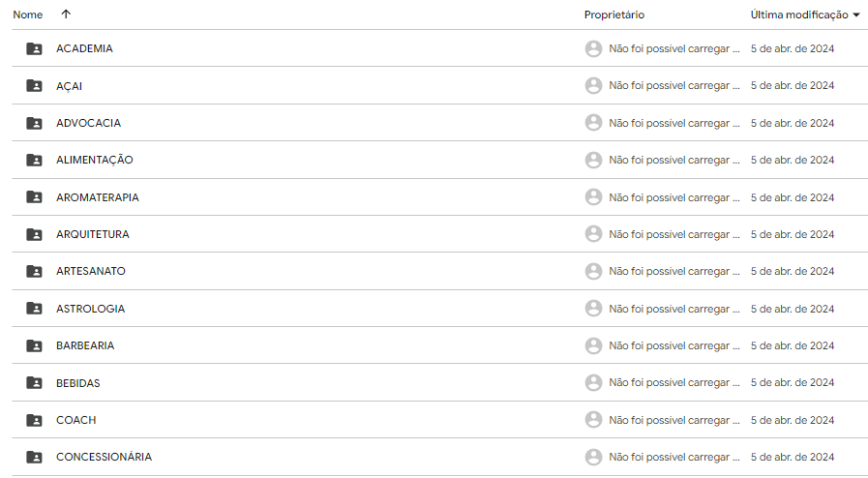Click the AÇAI shared folder icon
Viewport: 868px width, 478px height.
point(34,86)
